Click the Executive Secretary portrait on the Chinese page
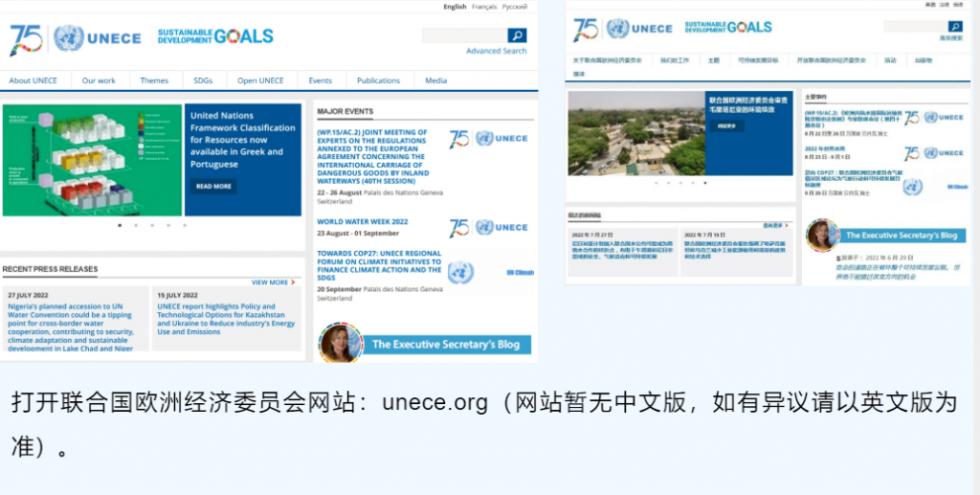980x495 pixels. [822, 235]
